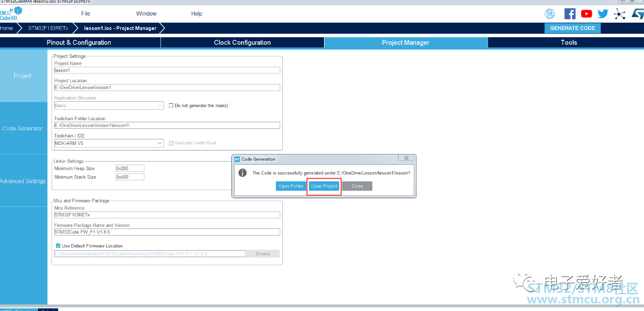Click the info icon in Code Generation dialog
Viewport: 644px width, 311px height.
[243, 173]
